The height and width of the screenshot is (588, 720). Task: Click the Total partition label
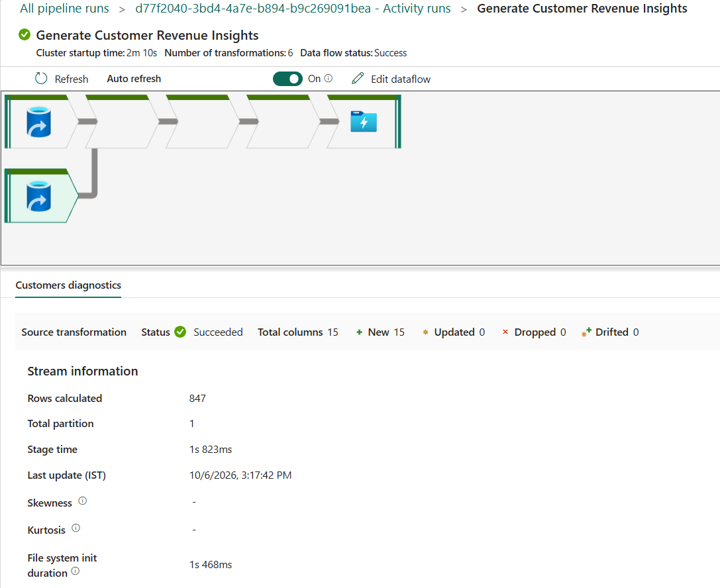[61, 424]
